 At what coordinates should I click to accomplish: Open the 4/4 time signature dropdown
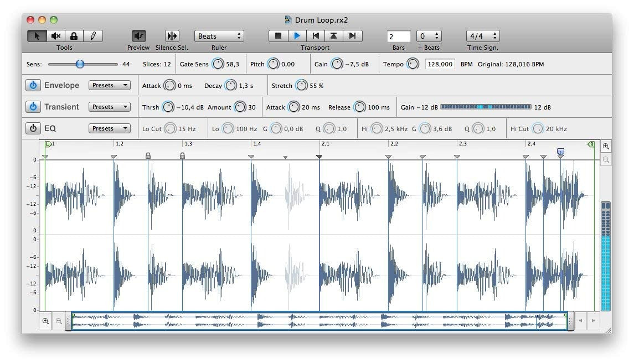pos(482,36)
